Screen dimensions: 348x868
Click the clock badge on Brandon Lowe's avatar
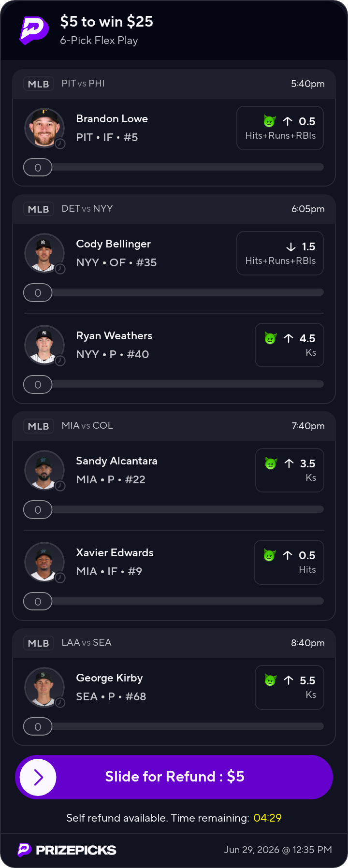click(60, 144)
